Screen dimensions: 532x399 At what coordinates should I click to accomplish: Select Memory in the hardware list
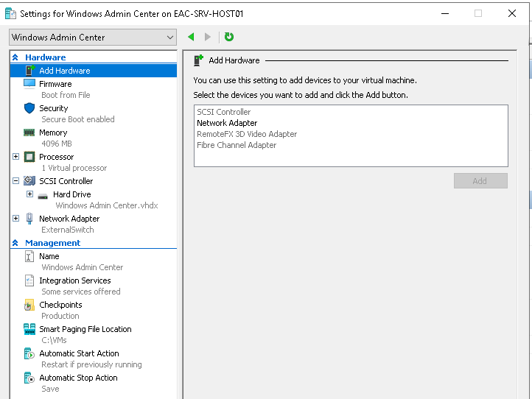tap(53, 133)
